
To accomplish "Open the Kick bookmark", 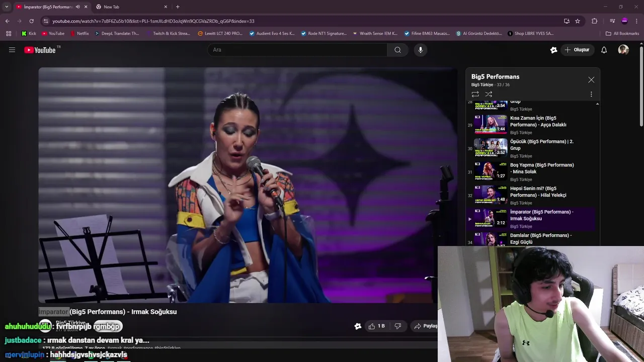I will tap(29, 34).
